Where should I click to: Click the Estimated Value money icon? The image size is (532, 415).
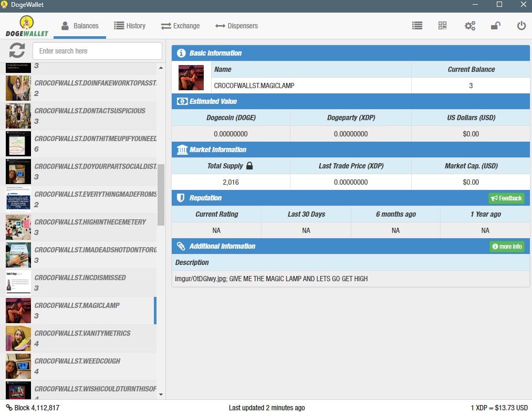pyautogui.click(x=182, y=101)
